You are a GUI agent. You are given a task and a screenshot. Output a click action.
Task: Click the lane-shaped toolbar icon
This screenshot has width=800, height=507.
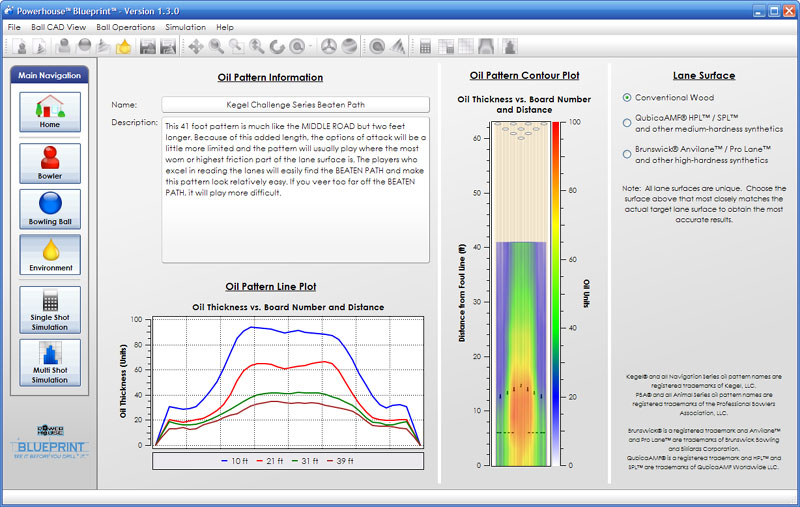pyautogui.click(x=486, y=47)
